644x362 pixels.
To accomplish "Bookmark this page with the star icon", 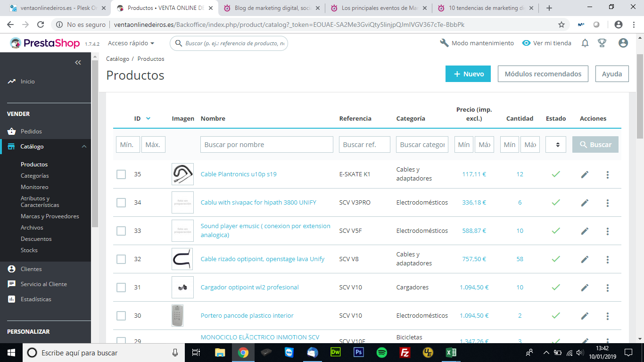I will click(561, 25).
